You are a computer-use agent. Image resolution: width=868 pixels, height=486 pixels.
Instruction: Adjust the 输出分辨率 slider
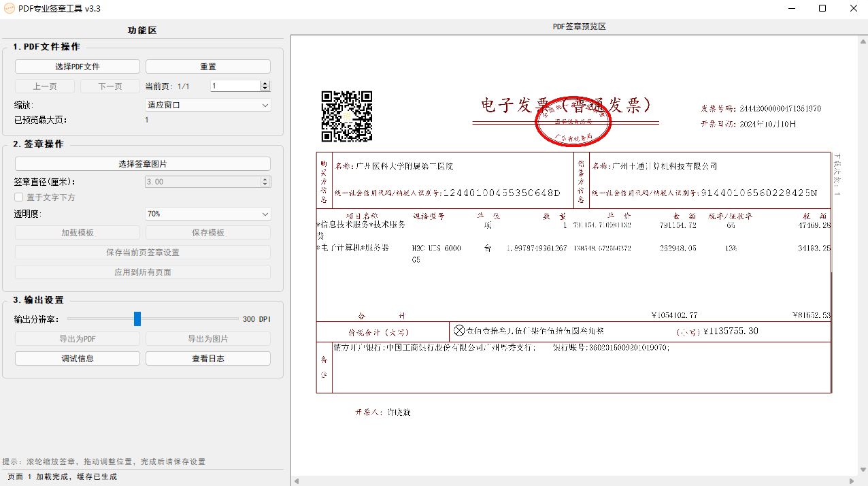click(137, 319)
